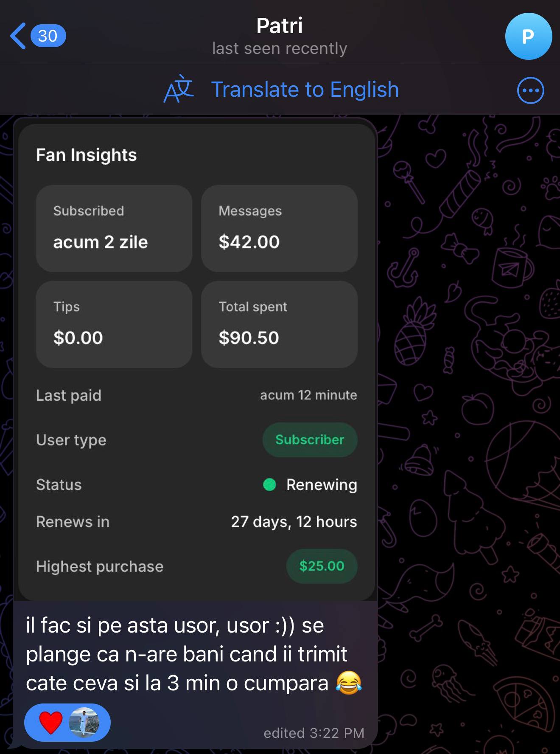This screenshot has height=754, width=560.
Task: Tap the blue back arrow
Action: [18, 36]
